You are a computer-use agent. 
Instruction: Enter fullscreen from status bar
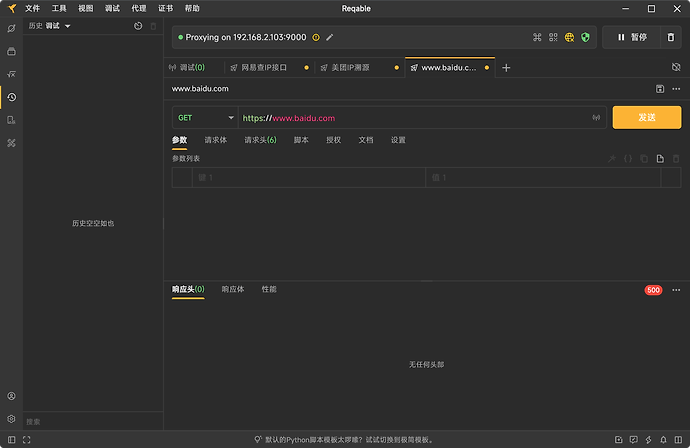pos(26,440)
